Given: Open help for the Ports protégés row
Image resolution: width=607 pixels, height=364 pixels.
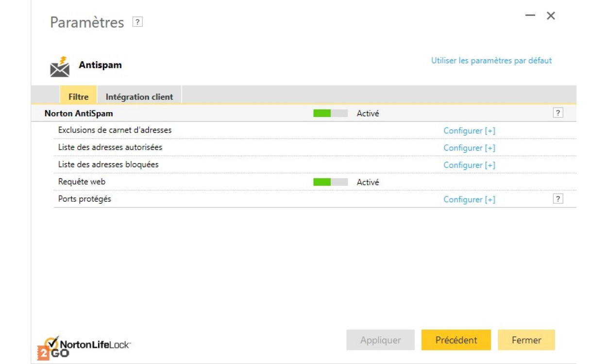Looking at the screenshot, I should (x=558, y=199).
